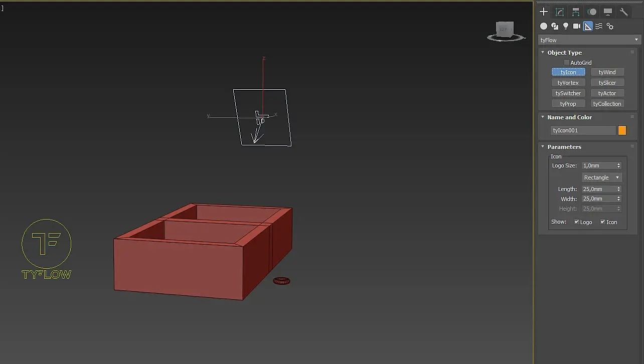
Task: Click the Logo Size spinner arrows
Action: (x=619, y=165)
